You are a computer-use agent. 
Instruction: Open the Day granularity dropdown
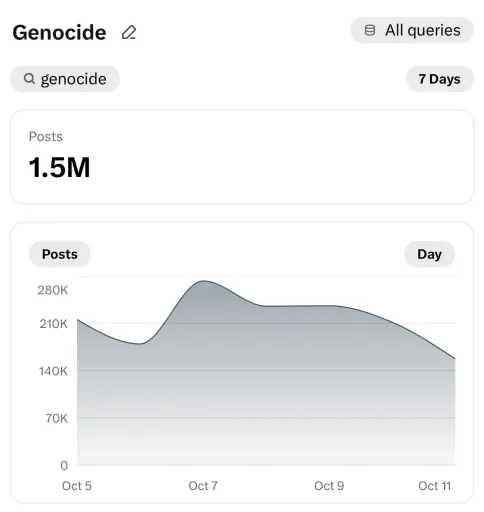click(429, 254)
